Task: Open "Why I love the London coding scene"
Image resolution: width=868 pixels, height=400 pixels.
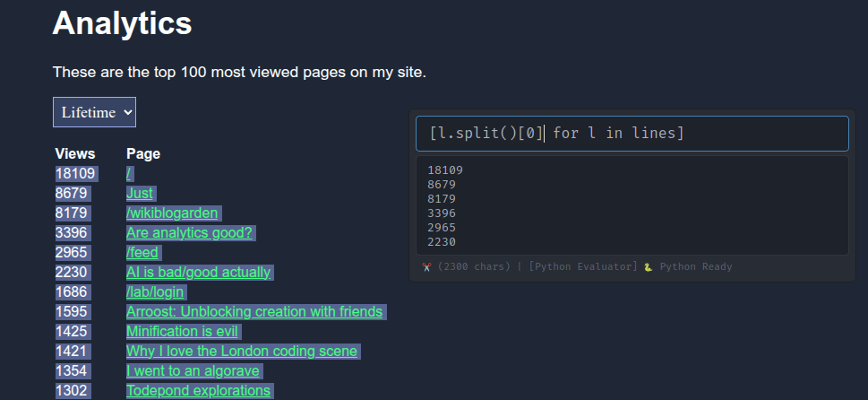Action: tap(242, 352)
